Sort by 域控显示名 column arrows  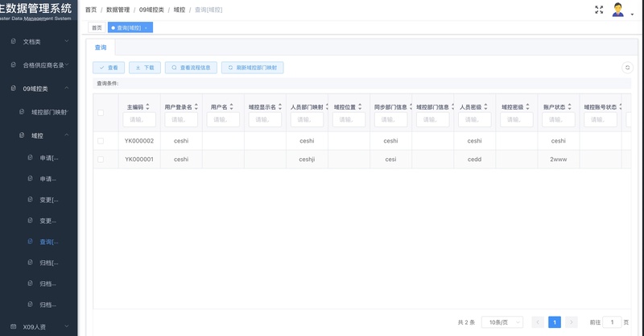tap(279, 107)
